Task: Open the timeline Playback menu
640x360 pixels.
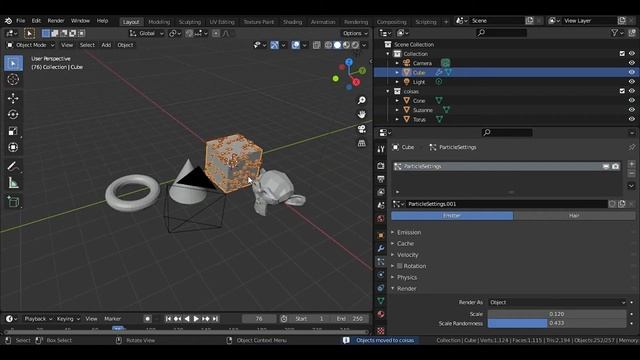Action: [x=38, y=319]
